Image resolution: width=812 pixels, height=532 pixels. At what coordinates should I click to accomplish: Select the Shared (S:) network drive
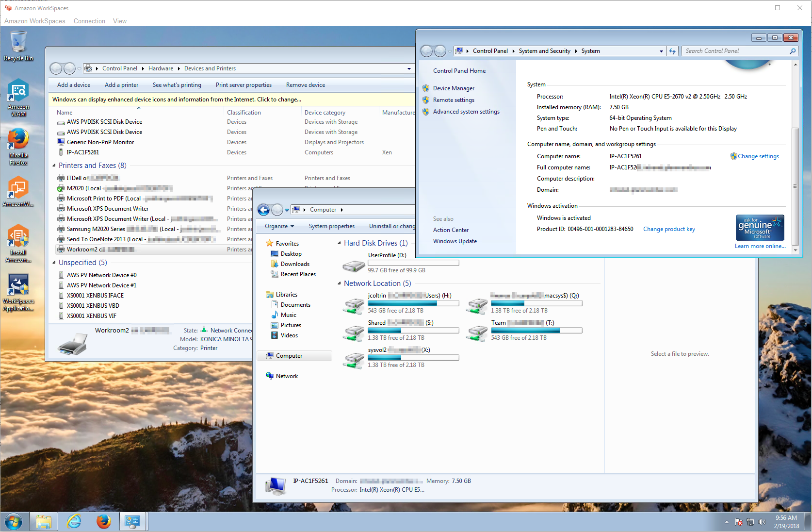pyautogui.click(x=401, y=331)
